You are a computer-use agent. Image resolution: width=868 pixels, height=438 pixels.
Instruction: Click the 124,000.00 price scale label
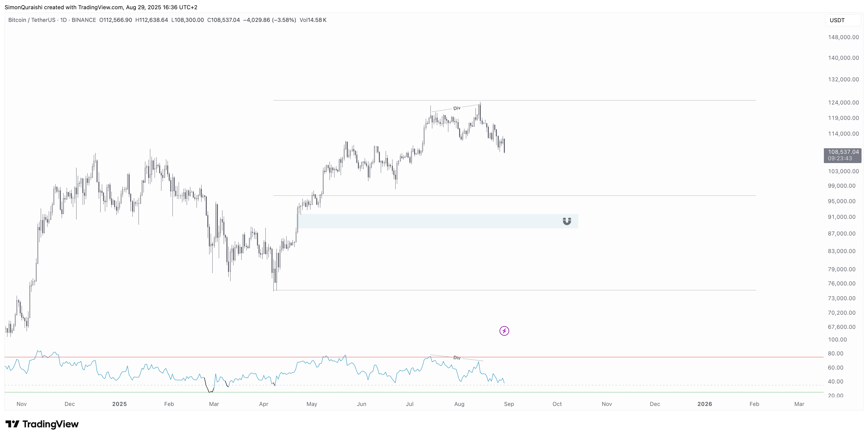(x=843, y=103)
